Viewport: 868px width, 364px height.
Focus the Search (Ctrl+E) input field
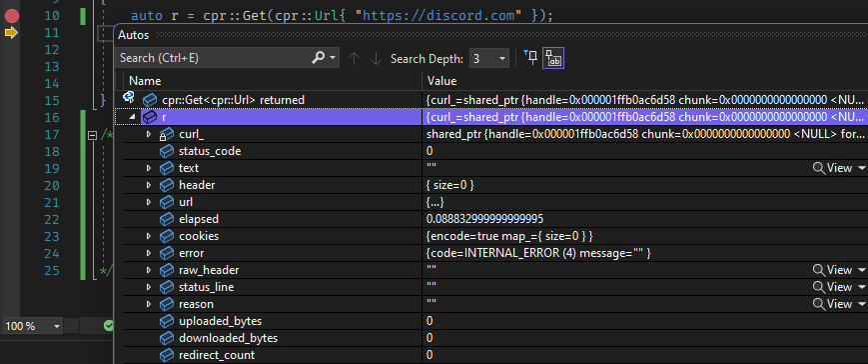tap(213, 58)
